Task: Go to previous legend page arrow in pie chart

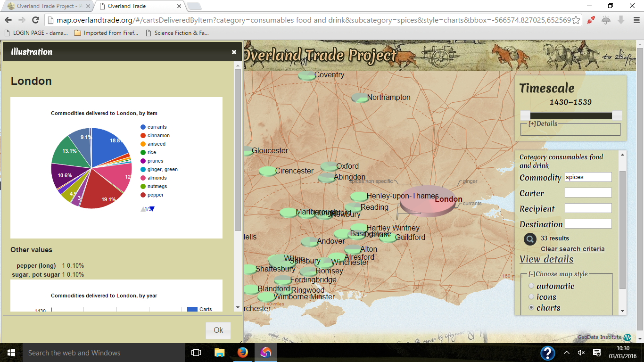Action: click(143, 209)
